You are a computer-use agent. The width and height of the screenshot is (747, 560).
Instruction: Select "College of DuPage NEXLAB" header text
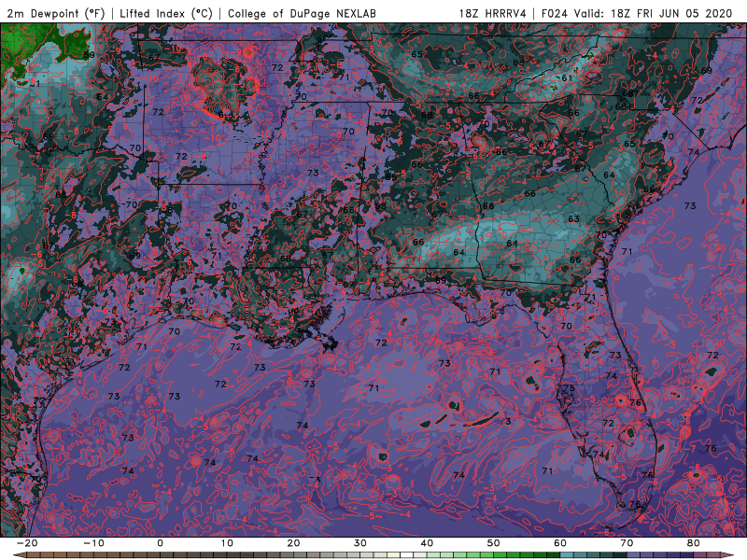tap(302, 13)
